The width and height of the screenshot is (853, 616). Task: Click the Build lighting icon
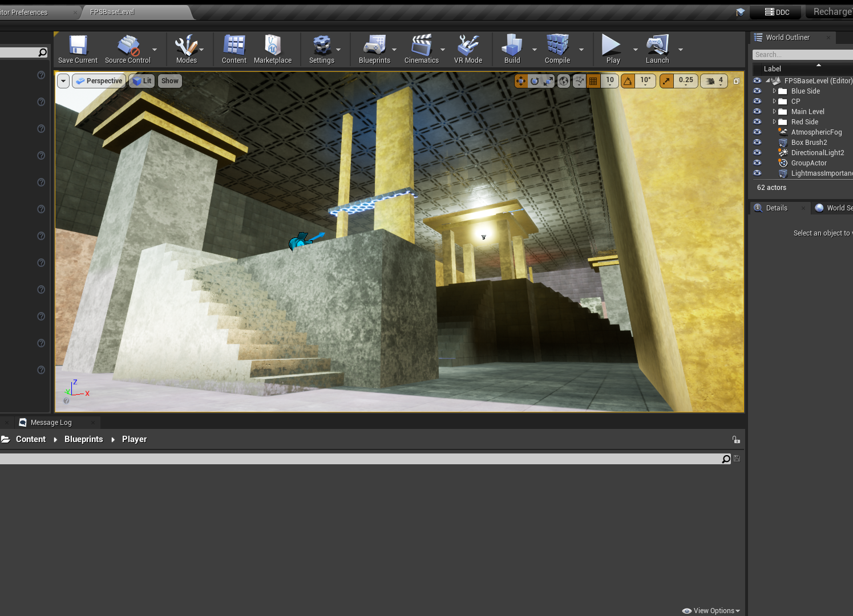[x=512, y=49]
